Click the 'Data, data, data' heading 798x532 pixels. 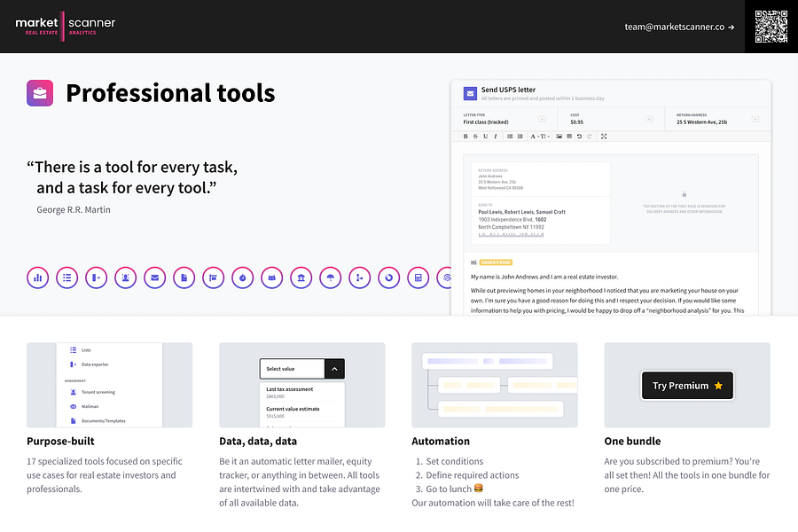pos(258,442)
